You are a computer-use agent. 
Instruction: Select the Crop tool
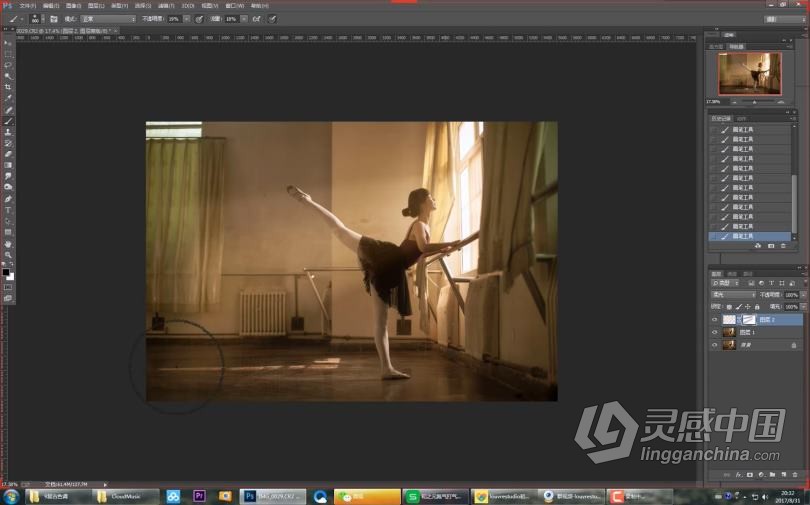point(8,87)
